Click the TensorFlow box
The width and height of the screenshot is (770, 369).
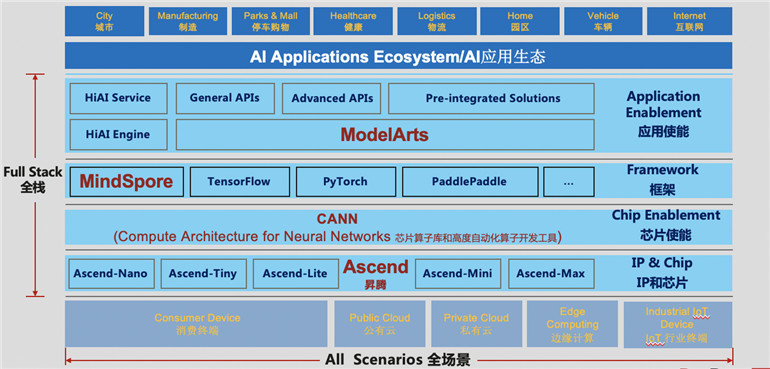click(x=240, y=182)
